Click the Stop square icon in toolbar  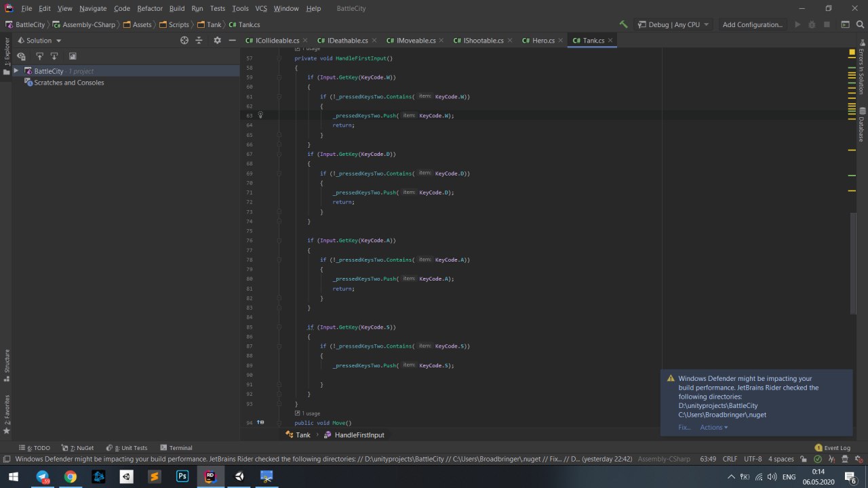(826, 24)
